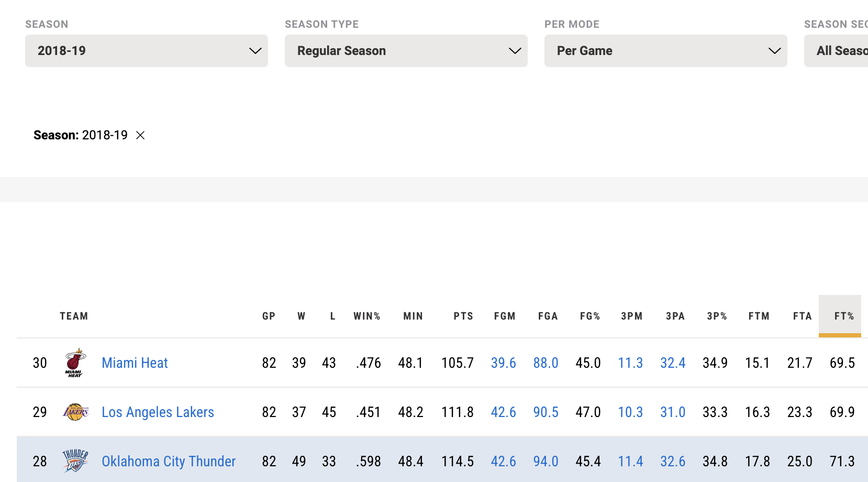The width and height of the screenshot is (868, 482).
Task: Open the Los Angeles Lakers link
Action: click(x=158, y=412)
